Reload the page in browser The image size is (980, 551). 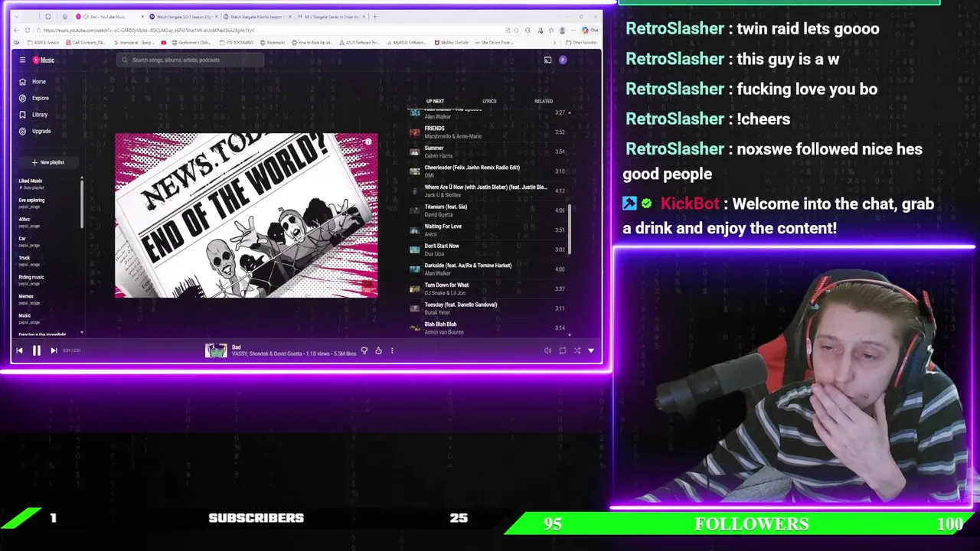tap(28, 31)
